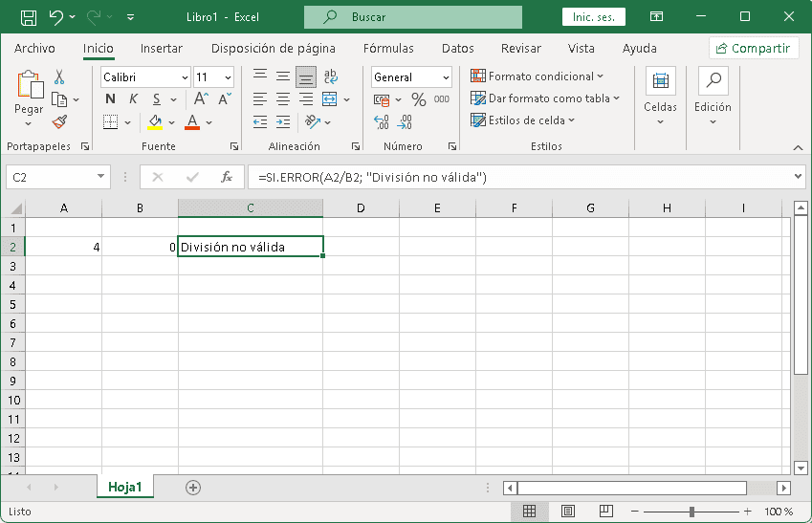This screenshot has height=523, width=812.
Task: Apply percent style to cell
Action: point(418,99)
